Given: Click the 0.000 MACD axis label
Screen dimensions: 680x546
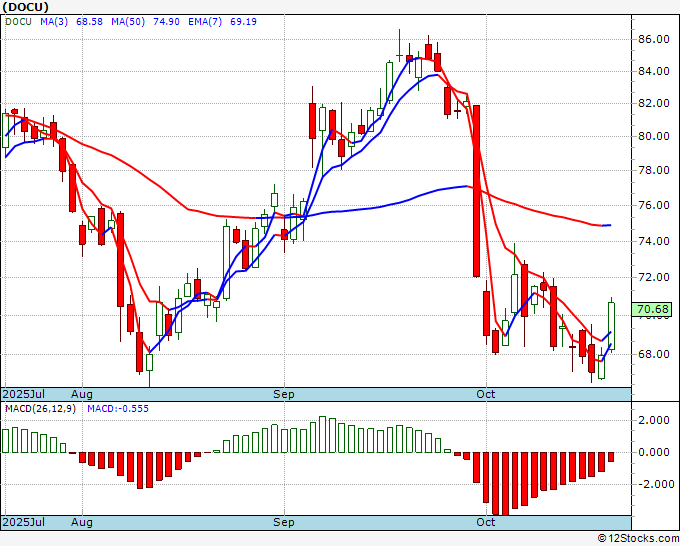Looking at the screenshot, I should tap(654, 452).
